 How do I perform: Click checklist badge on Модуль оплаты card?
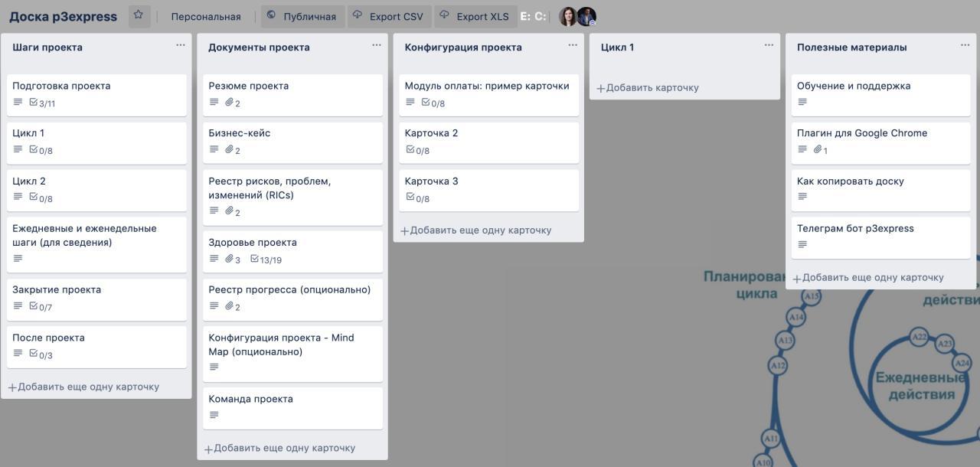tap(433, 103)
